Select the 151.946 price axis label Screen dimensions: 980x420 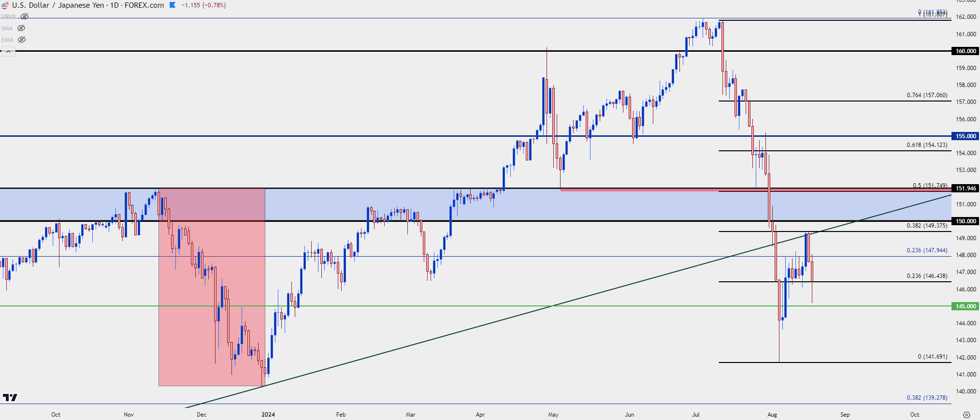(966, 188)
